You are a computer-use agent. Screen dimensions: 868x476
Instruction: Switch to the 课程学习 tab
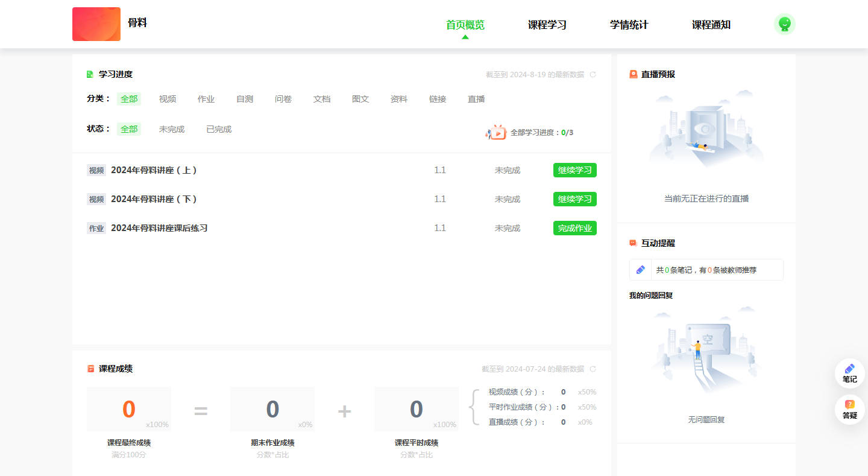click(546, 25)
